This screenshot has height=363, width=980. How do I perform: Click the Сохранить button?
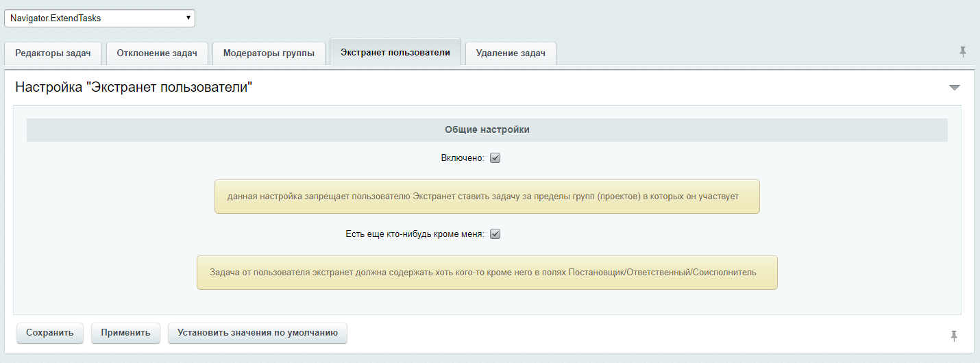point(49,333)
